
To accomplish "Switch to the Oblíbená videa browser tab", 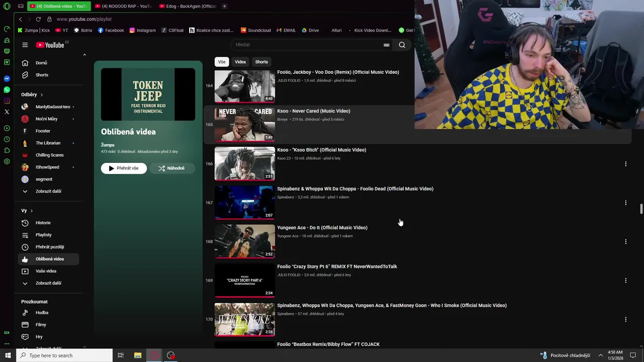I will coord(59,6).
